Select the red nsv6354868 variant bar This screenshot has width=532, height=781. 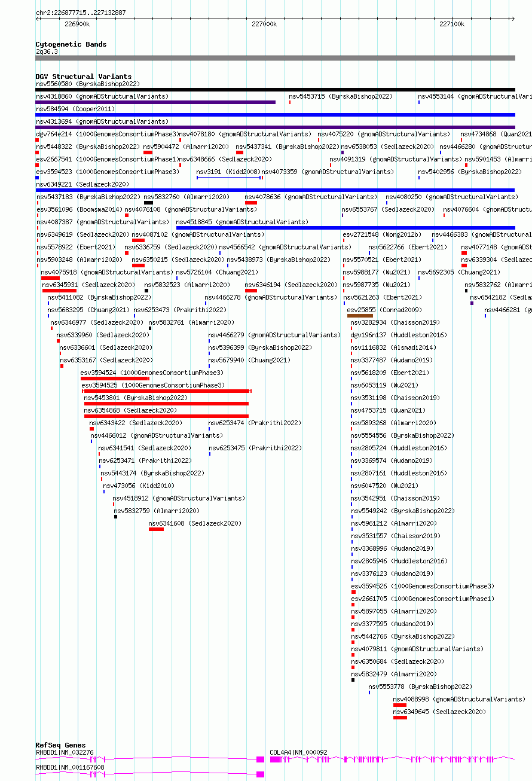point(166,416)
